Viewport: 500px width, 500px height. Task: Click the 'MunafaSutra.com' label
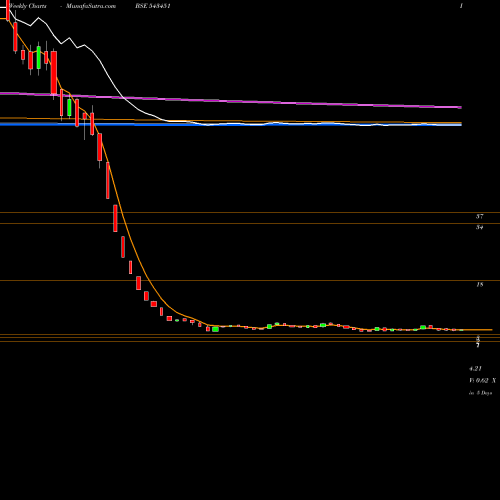point(91,6)
